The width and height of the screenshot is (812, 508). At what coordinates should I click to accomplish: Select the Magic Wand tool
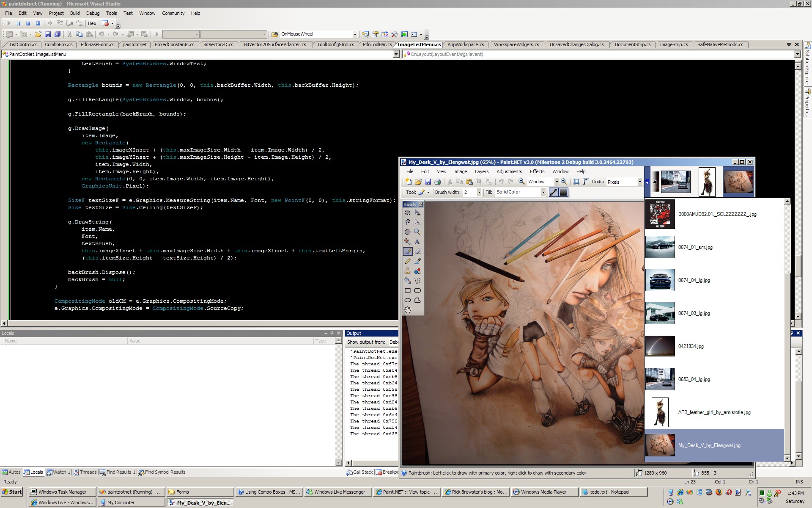pyautogui.click(x=408, y=242)
